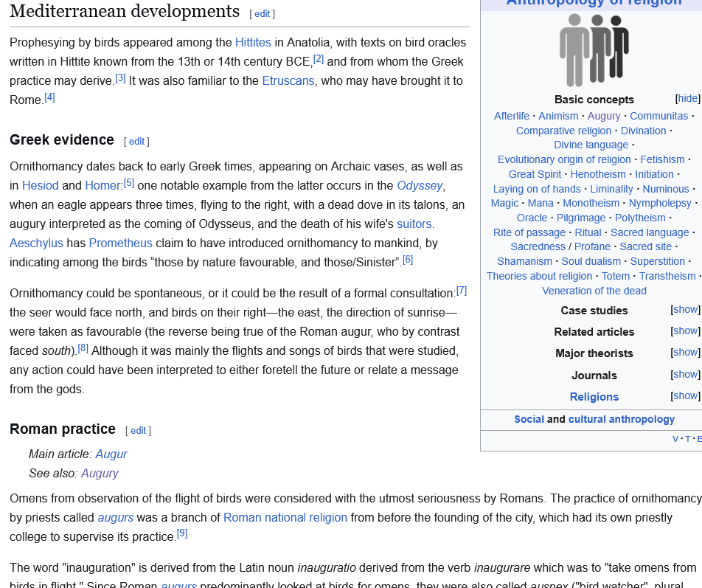
Task: Open Polytheism link
Action: 640,218
